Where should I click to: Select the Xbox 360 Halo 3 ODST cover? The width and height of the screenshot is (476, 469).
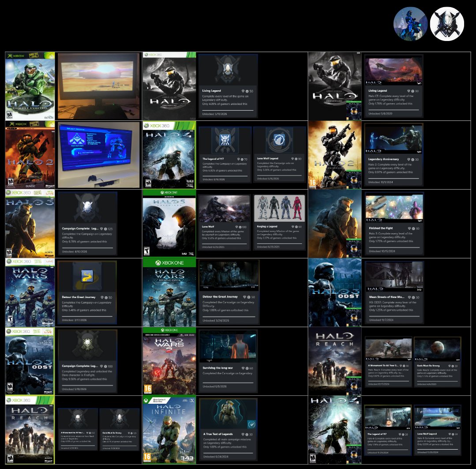tap(30, 361)
